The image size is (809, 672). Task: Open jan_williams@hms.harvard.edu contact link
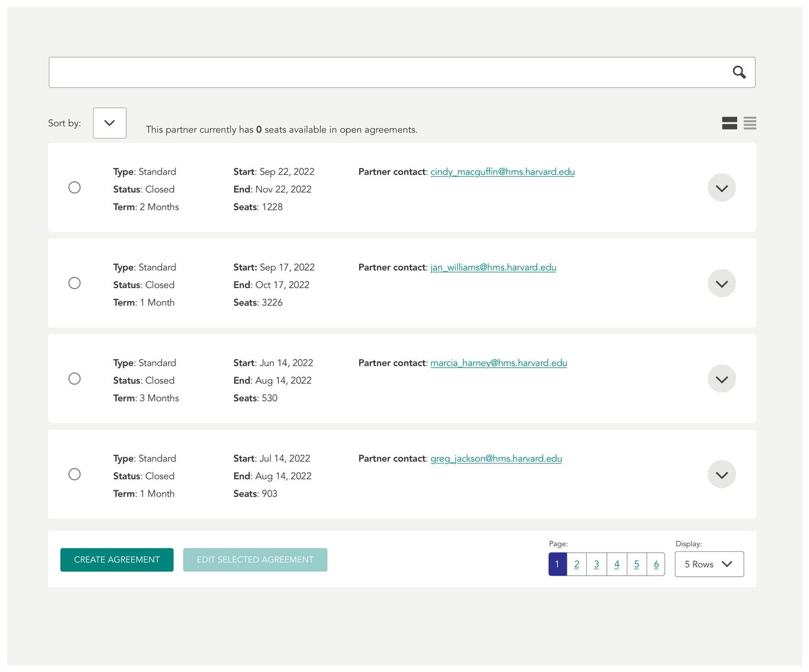(493, 268)
